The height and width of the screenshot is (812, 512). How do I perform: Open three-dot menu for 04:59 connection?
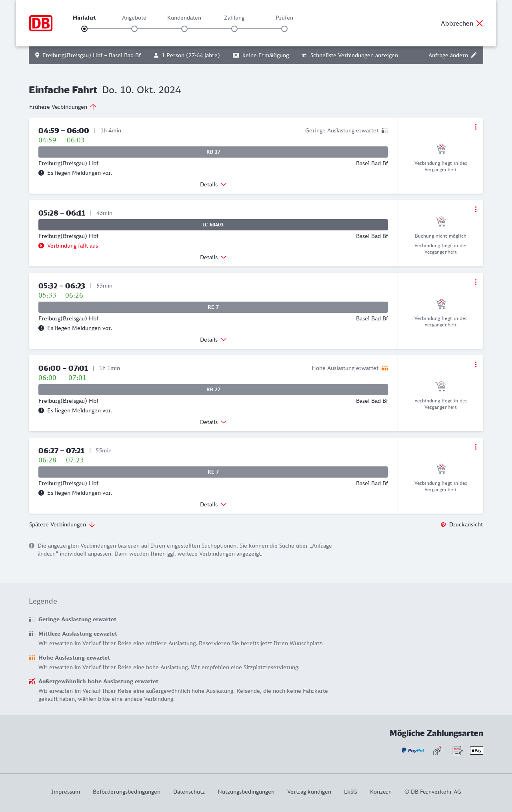tap(476, 127)
